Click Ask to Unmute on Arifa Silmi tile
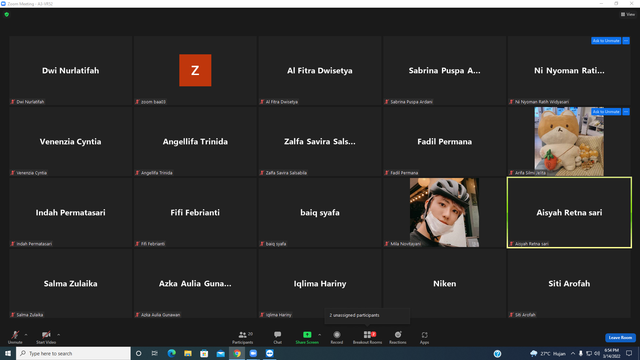The width and height of the screenshot is (640, 360). 606,111
